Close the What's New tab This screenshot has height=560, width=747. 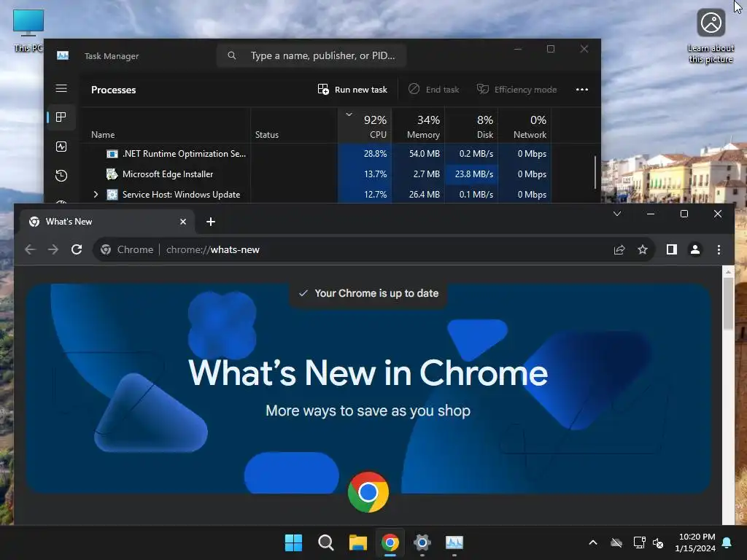tap(183, 222)
